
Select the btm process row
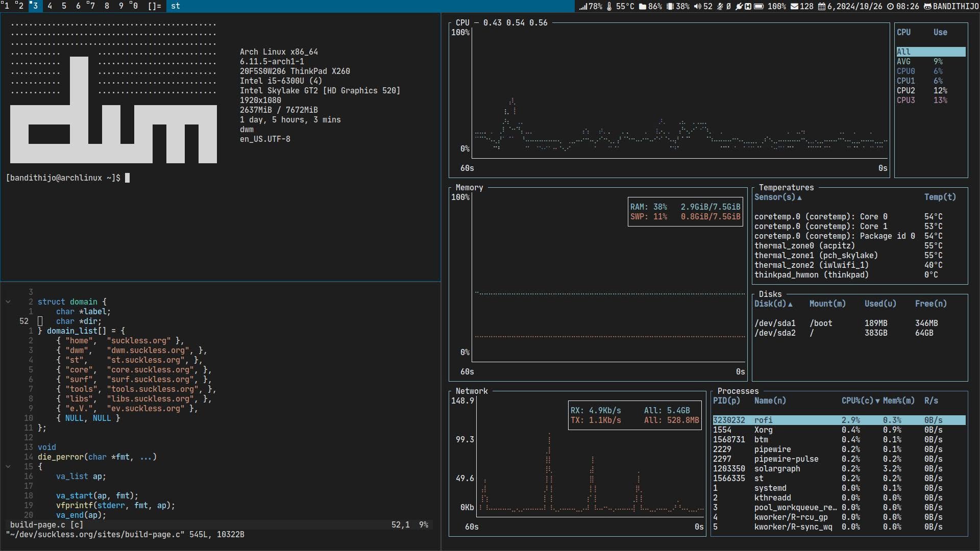click(x=839, y=440)
